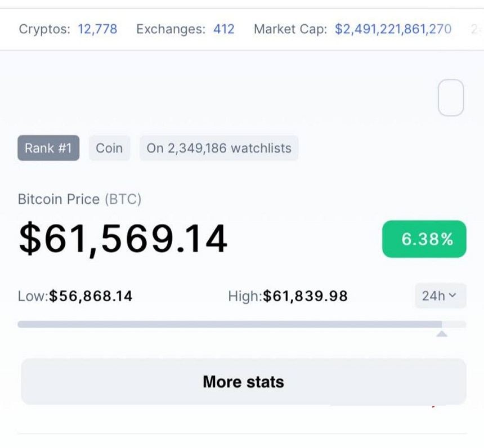Click the triangle marker under the range bar
This screenshot has height=448, width=484.
tap(442, 334)
